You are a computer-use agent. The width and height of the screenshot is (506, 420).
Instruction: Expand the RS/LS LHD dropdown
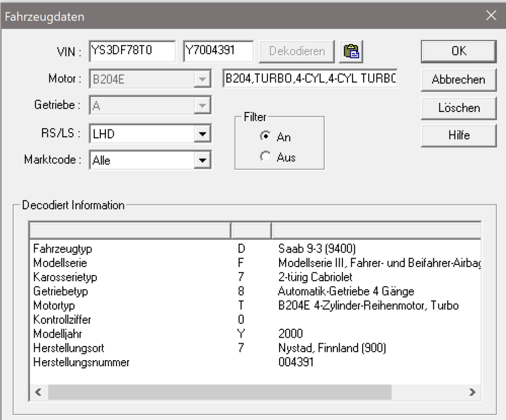coord(202,134)
